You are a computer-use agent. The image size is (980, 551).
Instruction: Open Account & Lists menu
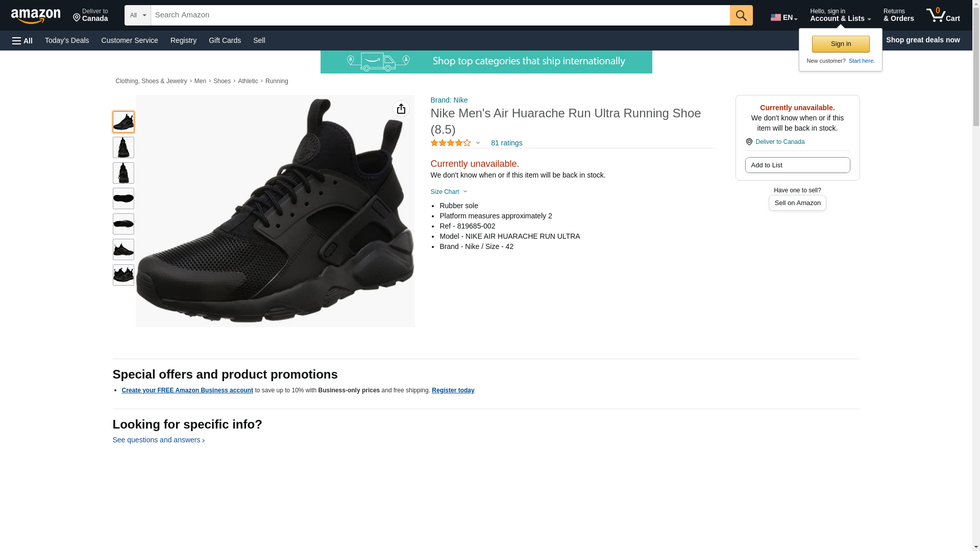840,15
